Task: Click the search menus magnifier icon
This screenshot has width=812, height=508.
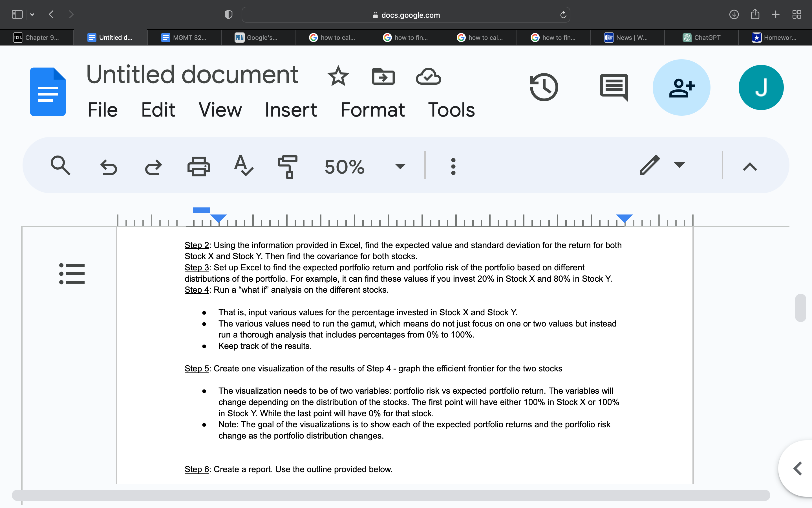Action: click(60, 165)
